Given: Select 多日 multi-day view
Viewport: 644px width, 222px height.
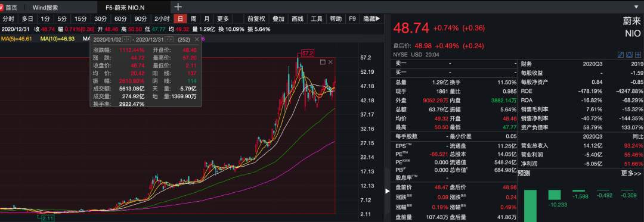Looking at the screenshot, I should tap(27, 19).
